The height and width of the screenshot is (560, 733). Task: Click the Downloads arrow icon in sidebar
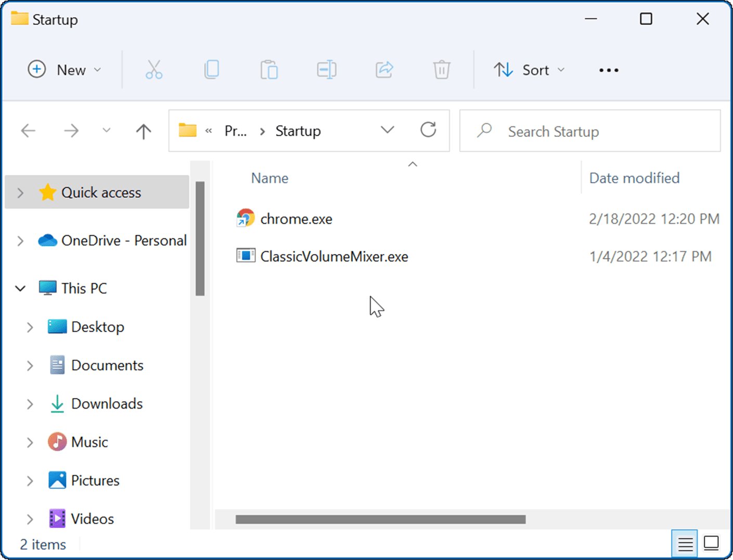coord(57,404)
